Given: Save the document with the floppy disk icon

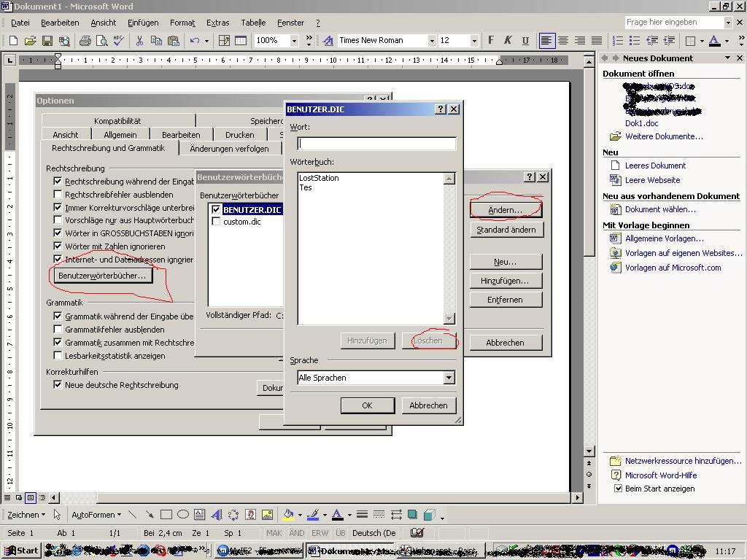Looking at the screenshot, I should [x=47, y=41].
